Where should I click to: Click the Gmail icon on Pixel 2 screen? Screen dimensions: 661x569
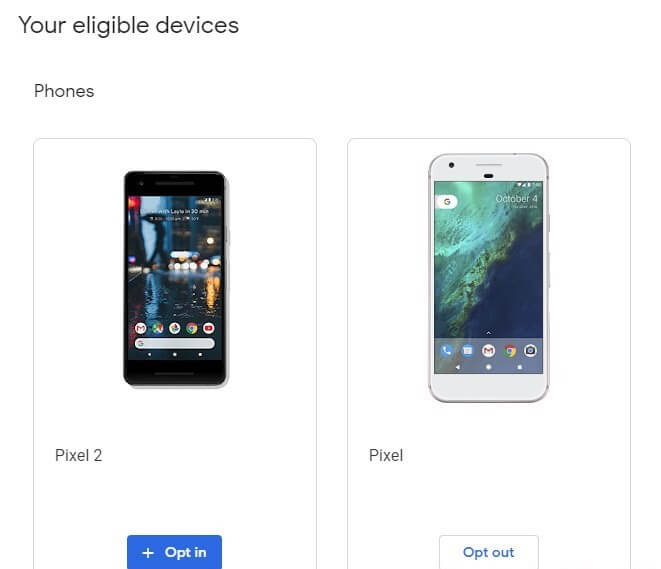[140, 328]
